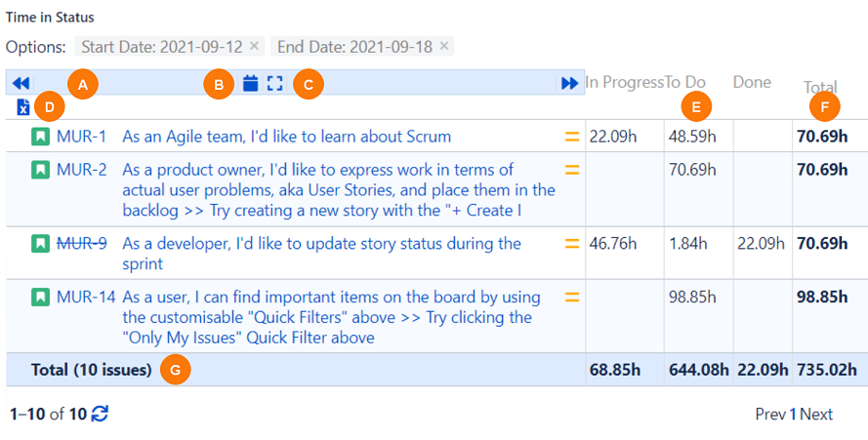
Task: Click the rewind double-arrow icon
Action: (x=21, y=84)
